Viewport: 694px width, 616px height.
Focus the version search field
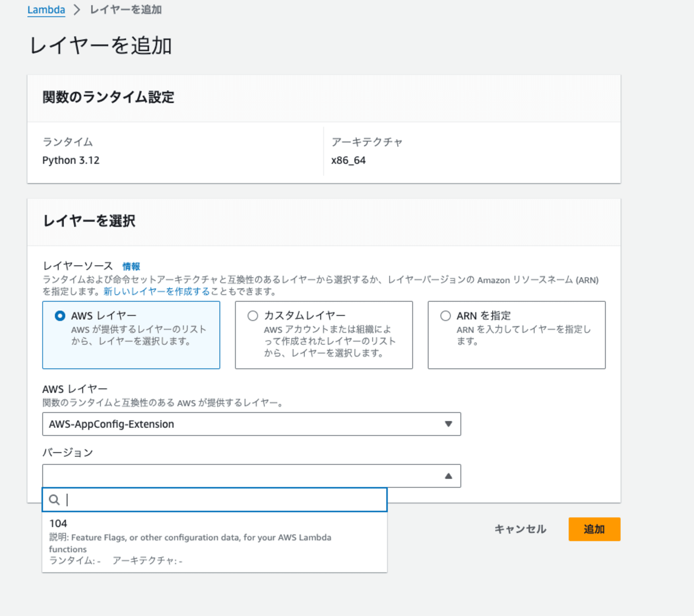[x=214, y=500]
